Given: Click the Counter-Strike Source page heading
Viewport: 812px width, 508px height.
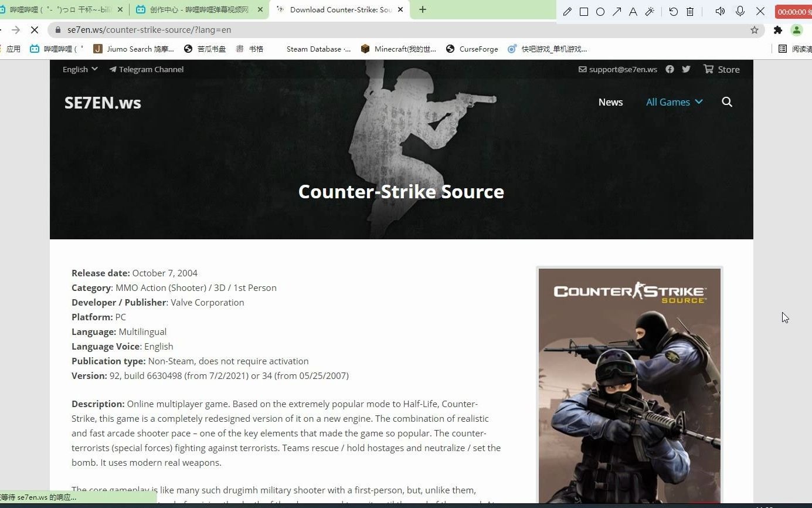Looking at the screenshot, I should click(401, 192).
